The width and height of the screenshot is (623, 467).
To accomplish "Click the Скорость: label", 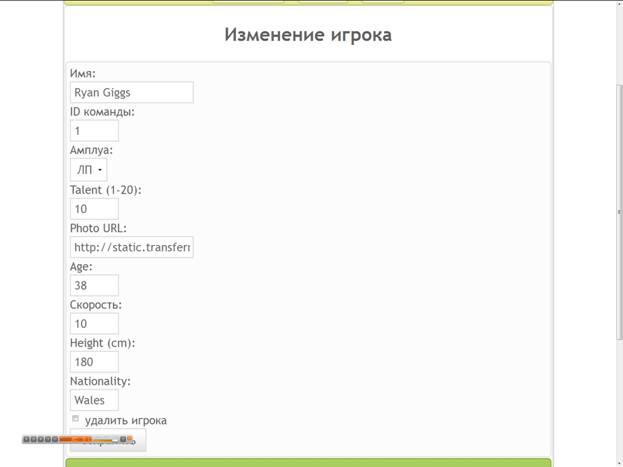I will 96,305.
